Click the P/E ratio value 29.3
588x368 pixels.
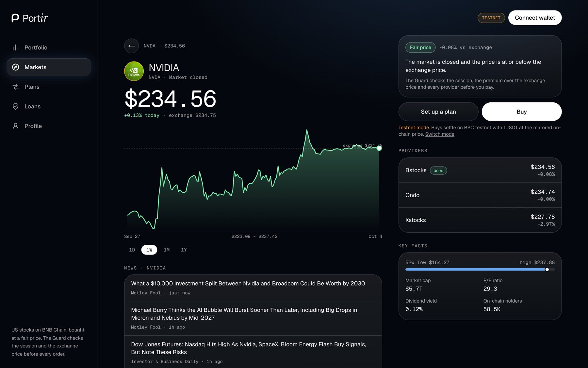tap(490, 289)
